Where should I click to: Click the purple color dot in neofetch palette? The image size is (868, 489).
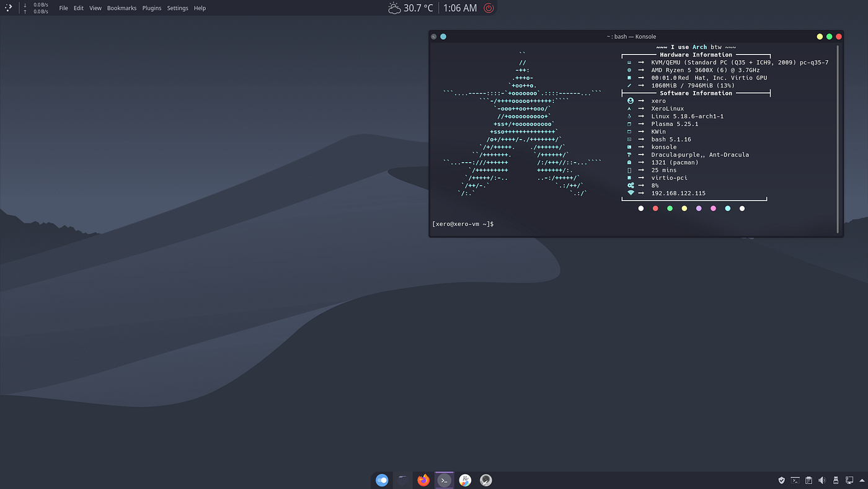pyautogui.click(x=699, y=209)
